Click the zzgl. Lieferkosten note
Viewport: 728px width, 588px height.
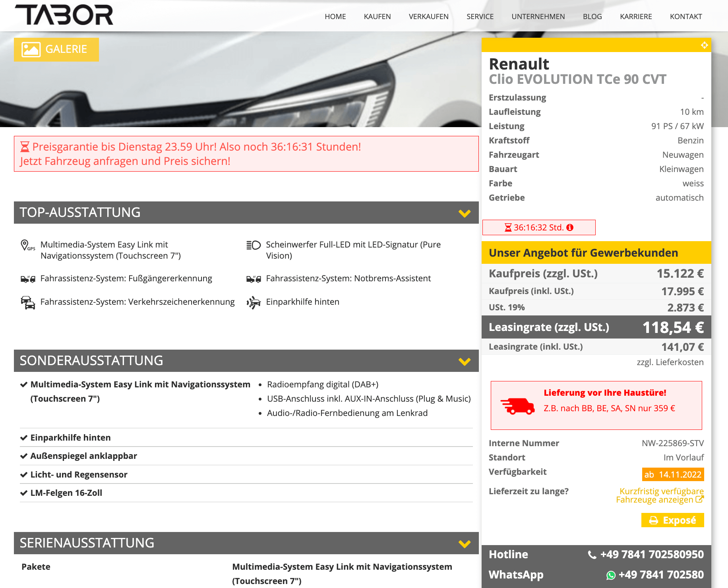click(670, 362)
